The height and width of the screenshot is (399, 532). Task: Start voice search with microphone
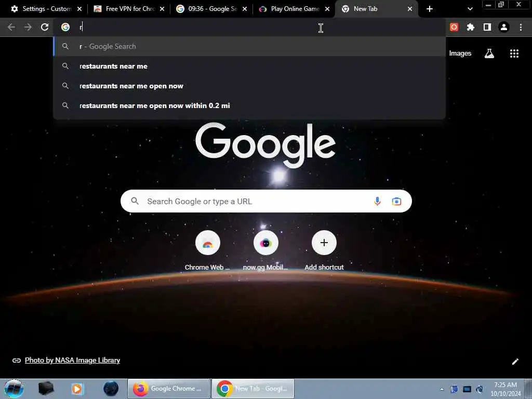[377, 201]
